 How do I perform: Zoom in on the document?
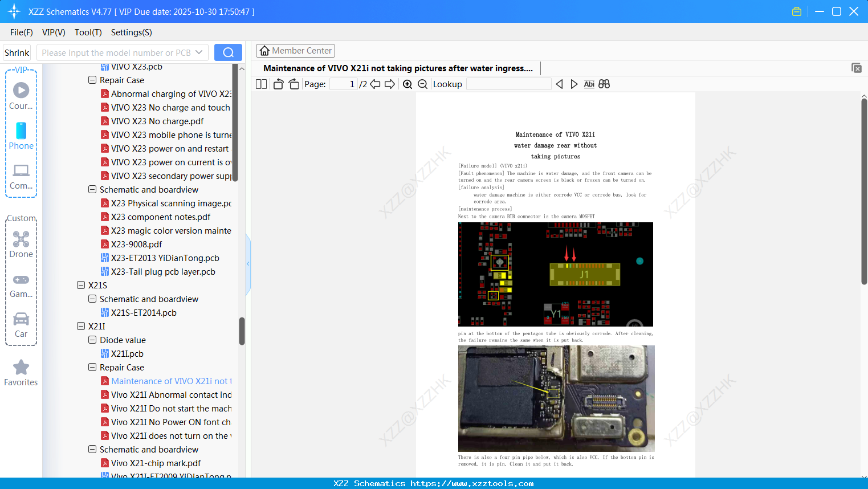[x=407, y=84]
